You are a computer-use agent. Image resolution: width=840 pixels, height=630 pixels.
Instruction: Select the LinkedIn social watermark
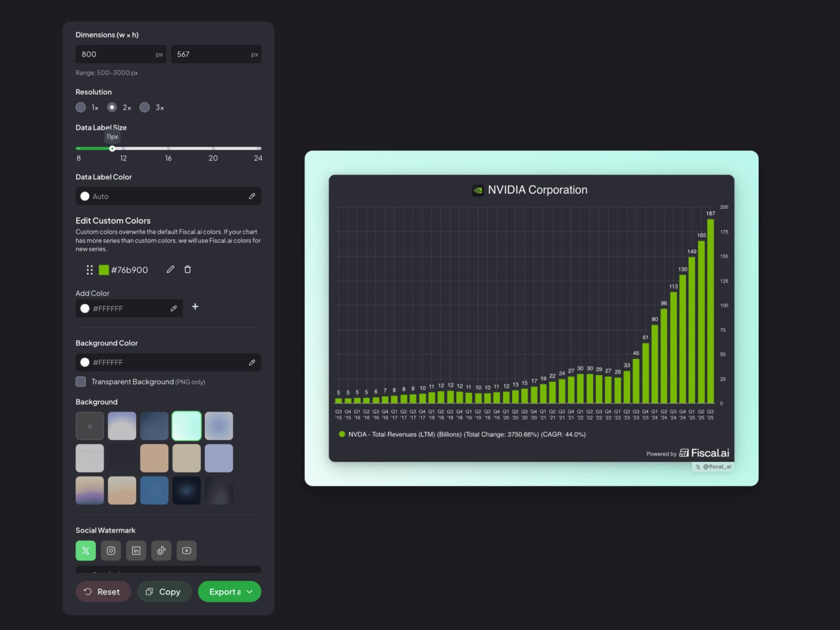[x=136, y=550]
